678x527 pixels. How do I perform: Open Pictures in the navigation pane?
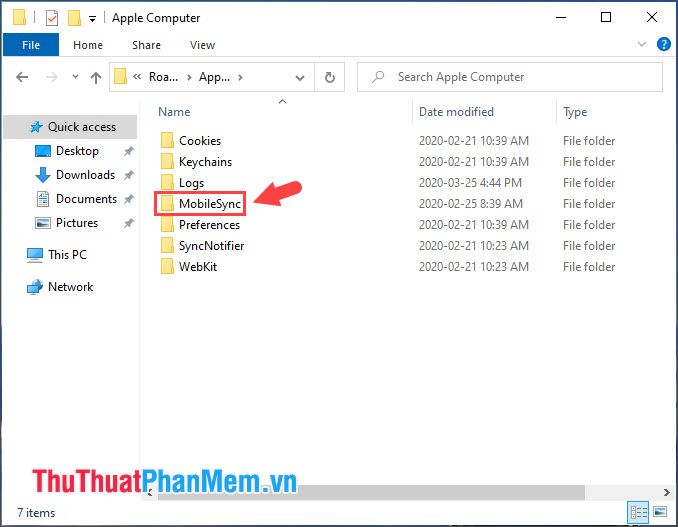77,223
